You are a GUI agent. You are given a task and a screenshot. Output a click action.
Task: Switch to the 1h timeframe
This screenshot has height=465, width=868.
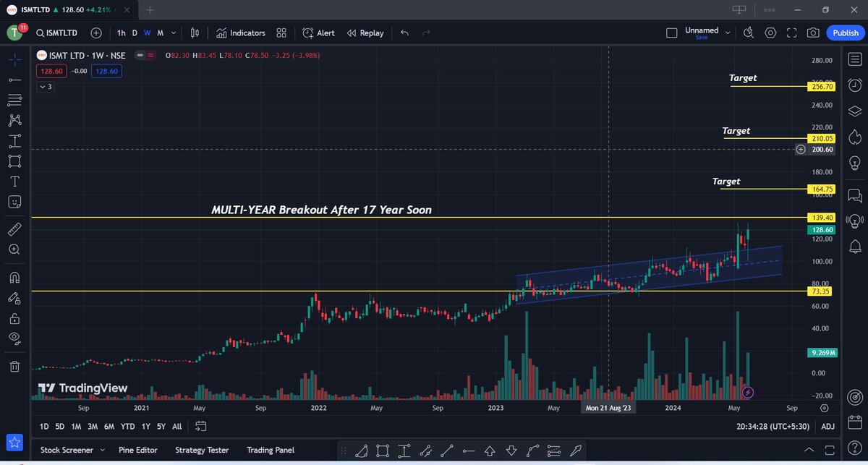[121, 33]
